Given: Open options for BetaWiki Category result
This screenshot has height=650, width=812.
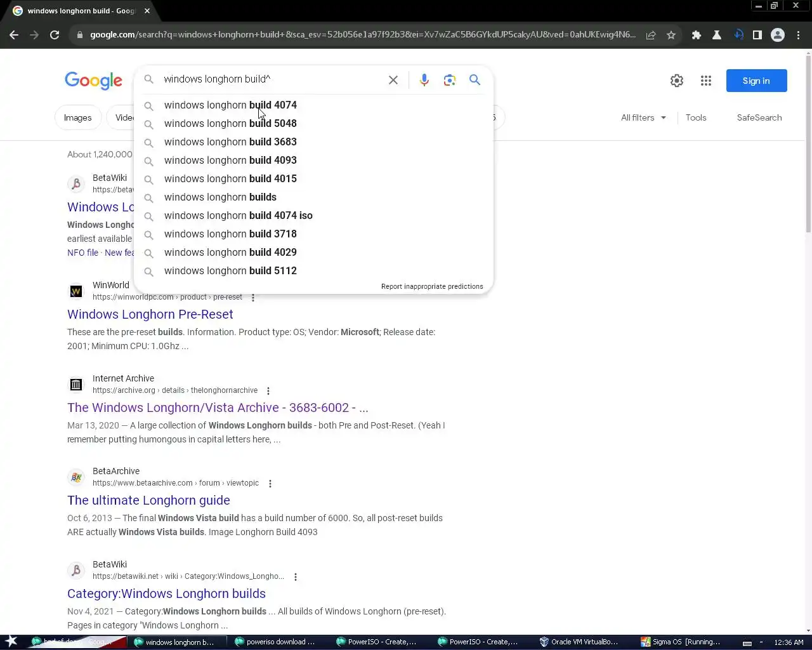Looking at the screenshot, I should [x=296, y=577].
